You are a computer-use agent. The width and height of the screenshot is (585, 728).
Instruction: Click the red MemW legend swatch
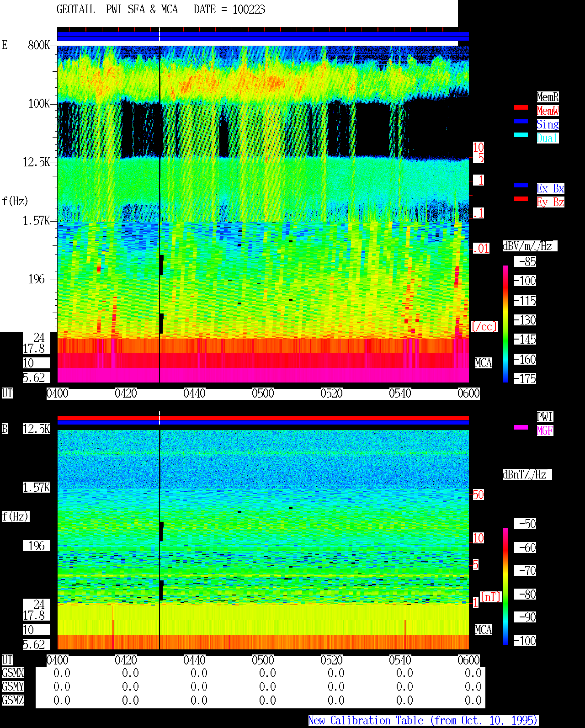521,107
